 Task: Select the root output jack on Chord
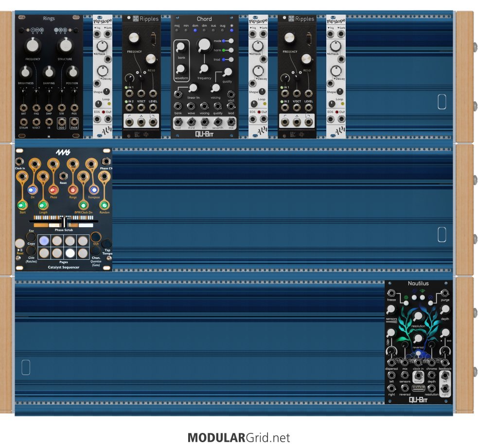tap(178, 122)
